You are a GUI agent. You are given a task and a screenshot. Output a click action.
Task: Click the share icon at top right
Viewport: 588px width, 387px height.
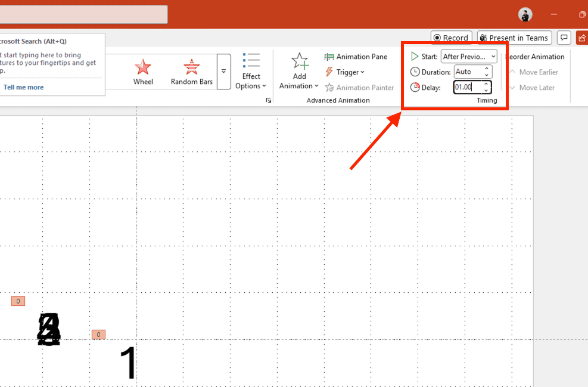click(x=582, y=38)
